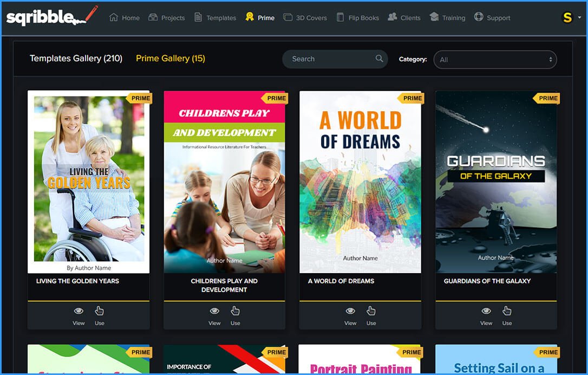Click the Support lifebuoy icon
The width and height of the screenshot is (588, 375).
(479, 17)
